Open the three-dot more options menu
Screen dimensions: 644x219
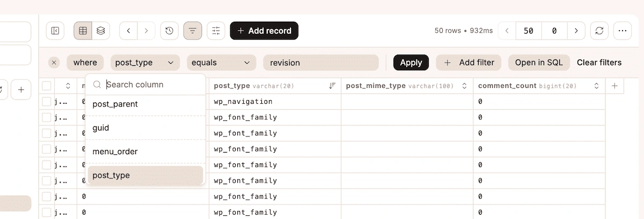623,31
